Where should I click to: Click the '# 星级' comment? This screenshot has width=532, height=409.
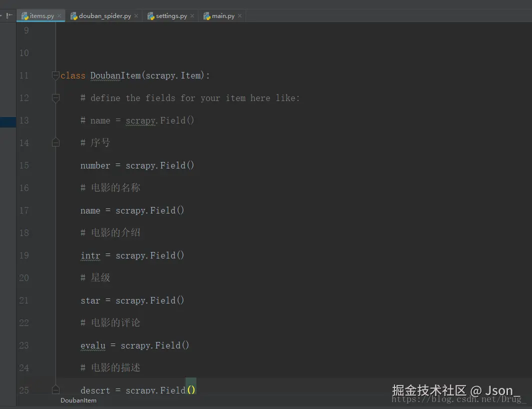pyautogui.click(x=95, y=277)
